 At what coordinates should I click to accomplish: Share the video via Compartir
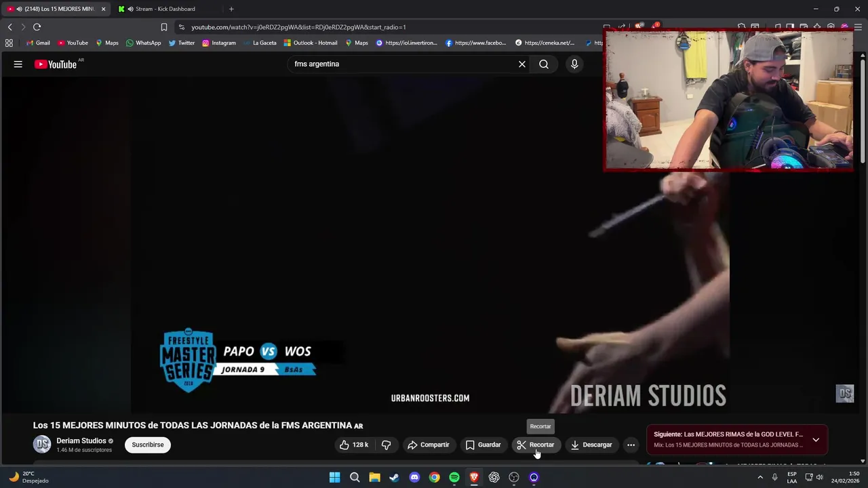[x=428, y=445]
